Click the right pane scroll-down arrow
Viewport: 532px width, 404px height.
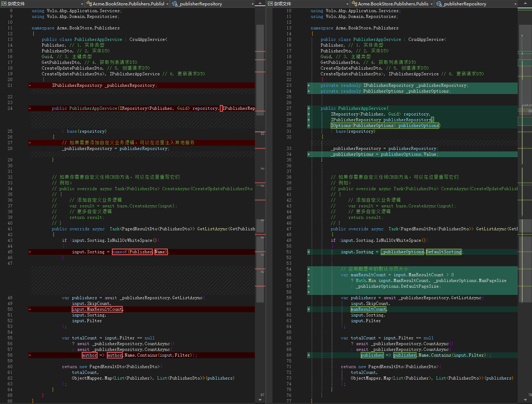click(x=525, y=399)
